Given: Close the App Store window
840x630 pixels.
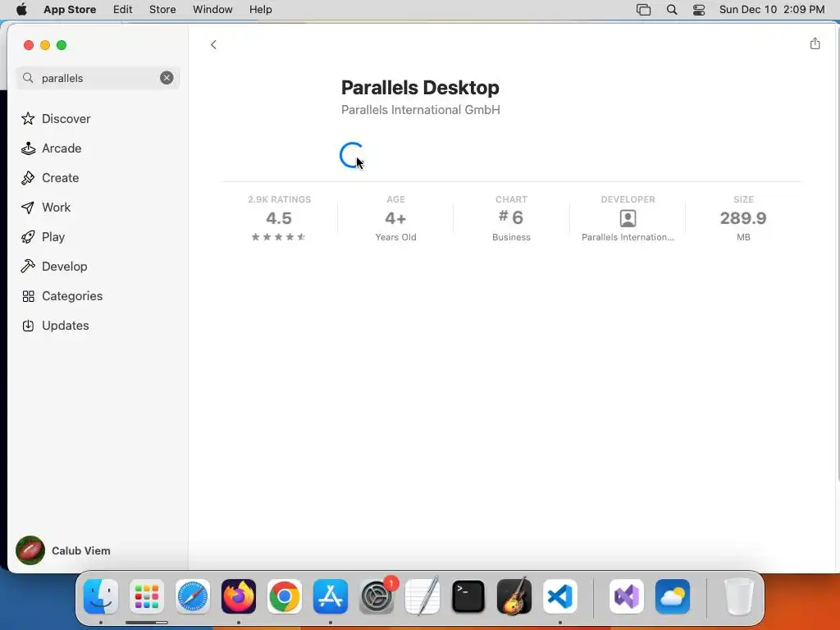Looking at the screenshot, I should coord(29,45).
